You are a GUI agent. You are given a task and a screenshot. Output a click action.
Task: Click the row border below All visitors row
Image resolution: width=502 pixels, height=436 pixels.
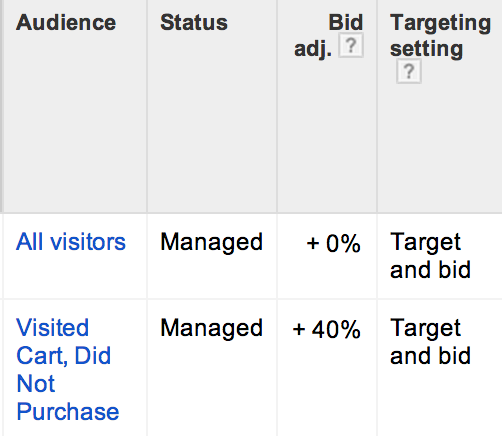coord(251,299)
